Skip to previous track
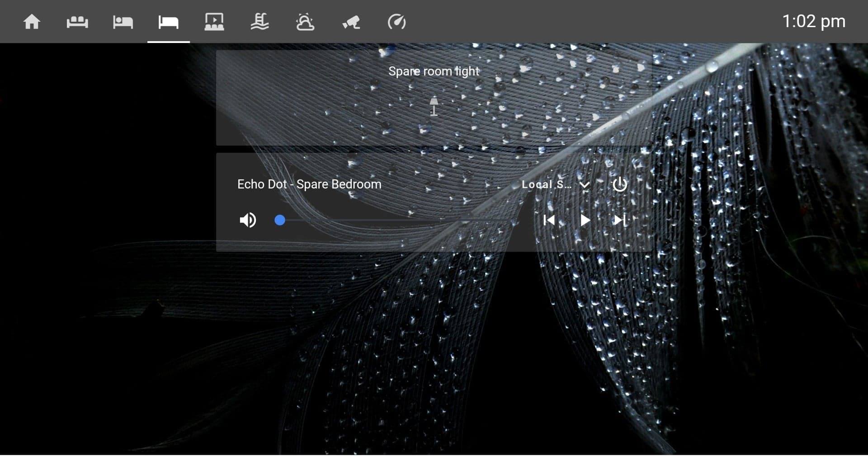Viewport: 868px width, 456px height. click(x=549, y=220)
